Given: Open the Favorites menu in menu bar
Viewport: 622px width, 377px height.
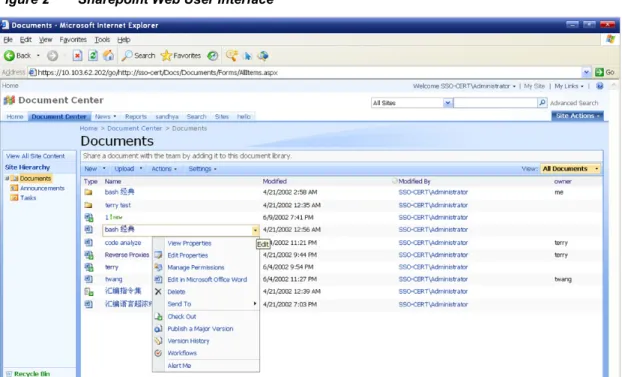Looking at the screenshot, I should click(x=73, y=40).
